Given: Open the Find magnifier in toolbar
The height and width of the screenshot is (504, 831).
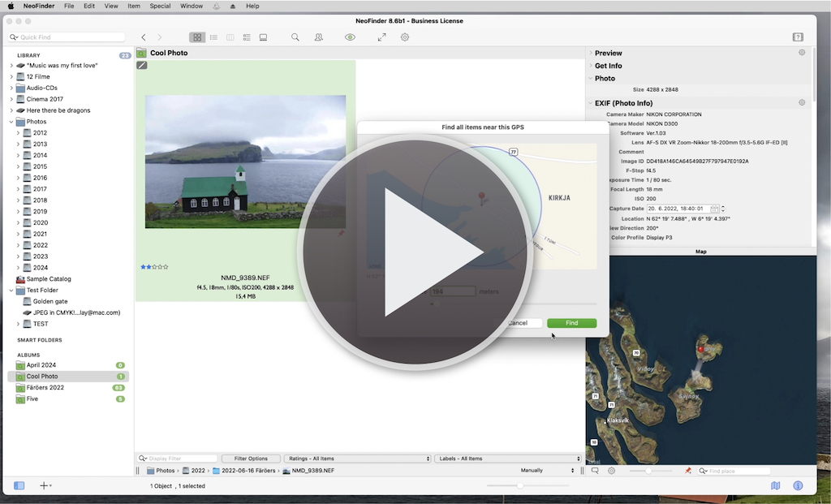Looking at the screenshot, I should [295, 37].
